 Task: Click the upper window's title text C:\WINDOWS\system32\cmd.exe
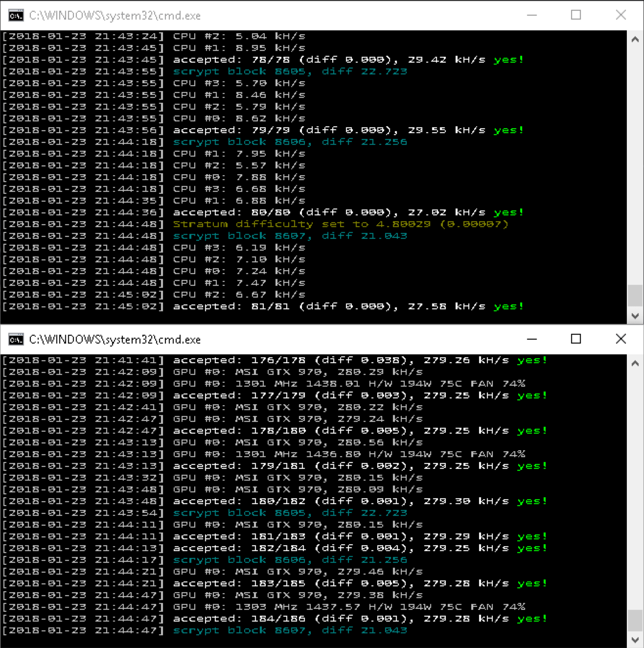pos(115,16)
